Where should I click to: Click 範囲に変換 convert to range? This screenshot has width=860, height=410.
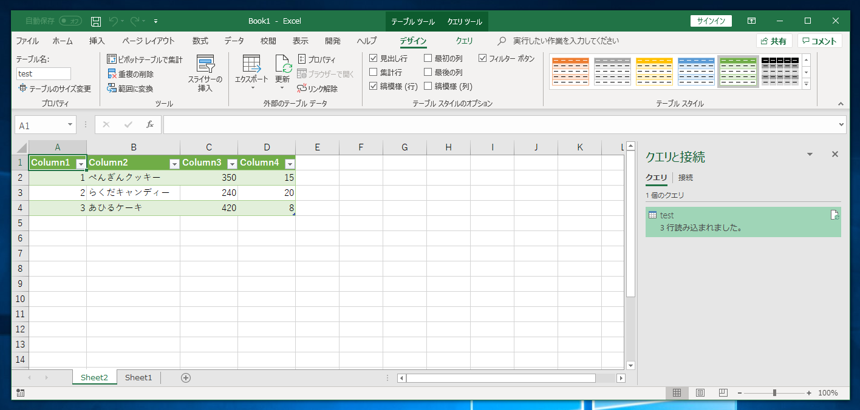130,88
